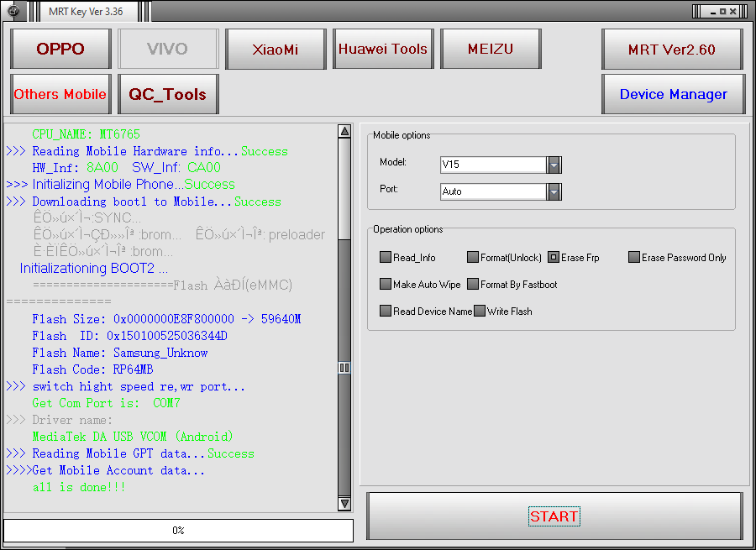Image resolution: width=756 pixels, height=550 pixels.
Task: Click the scroll down arrow in log panel
Action: [344, 503]
